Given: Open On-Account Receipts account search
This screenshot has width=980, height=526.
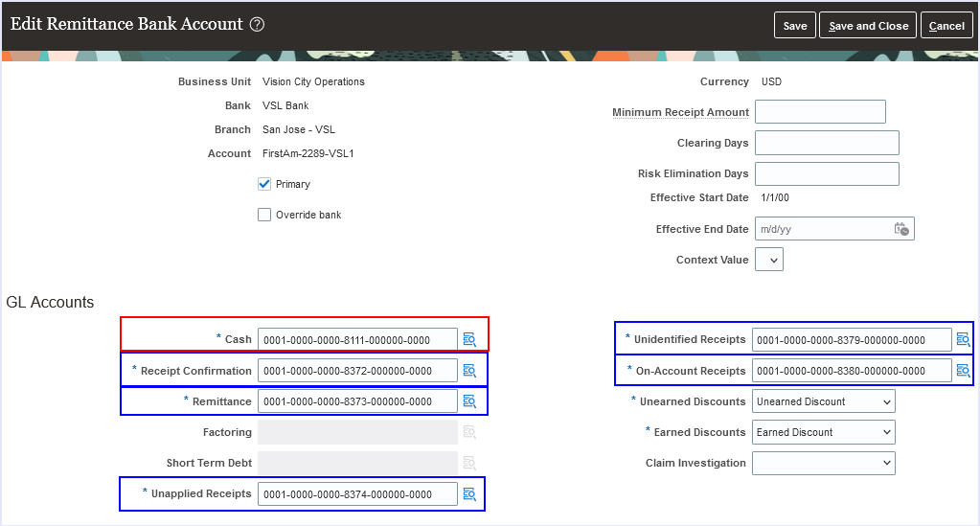Looking at the screenshot, I should (x=963, y=371).
